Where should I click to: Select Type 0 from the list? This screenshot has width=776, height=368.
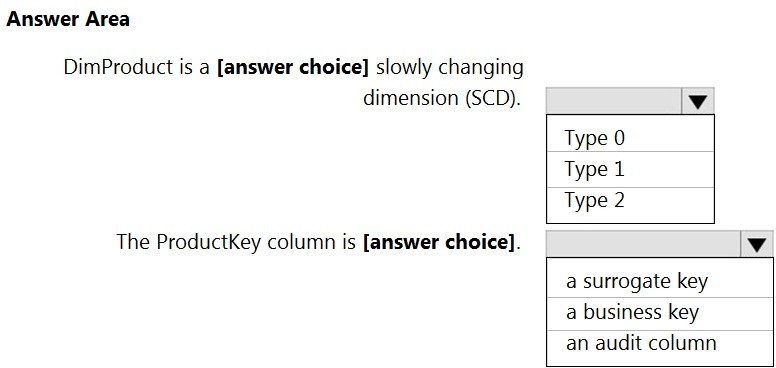(x=630, y=138)
